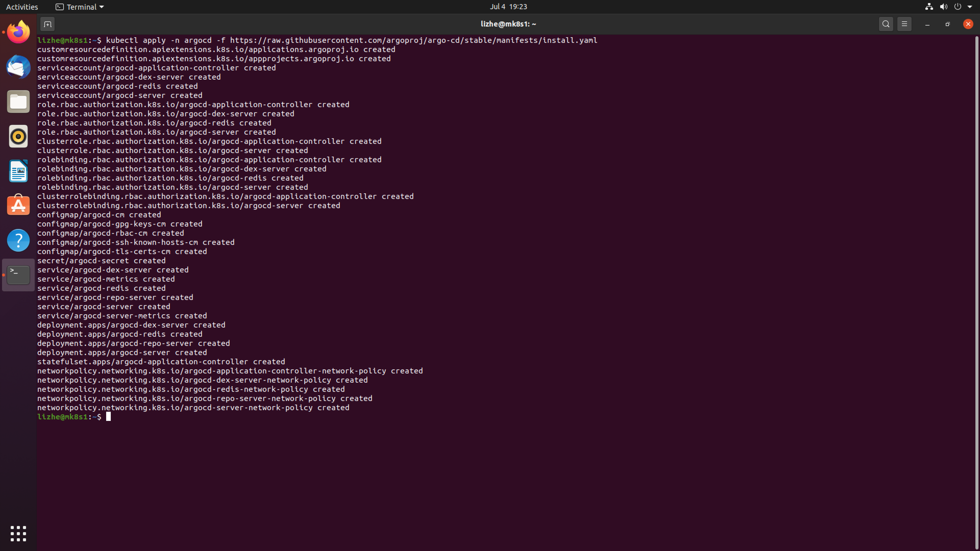Screen dimensions: 980x551
Task: Click 'service/argocd-dex-server created' line
Action: click(x=113, y=270)
